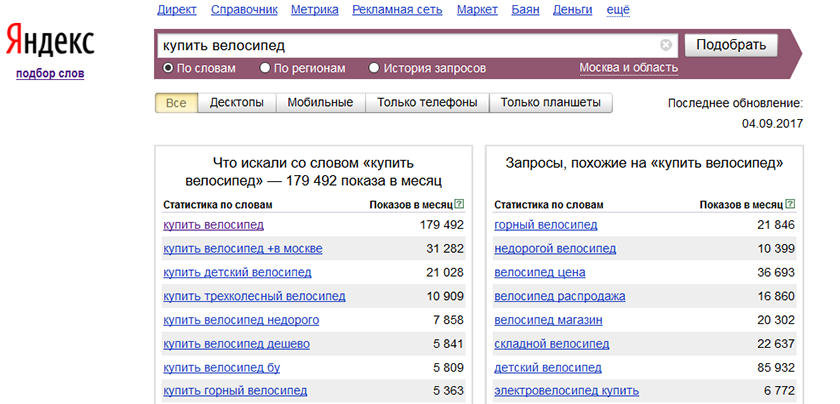Click the 10 399 impressions value
This screenshot has height=404, width=840.
[776, 249]
